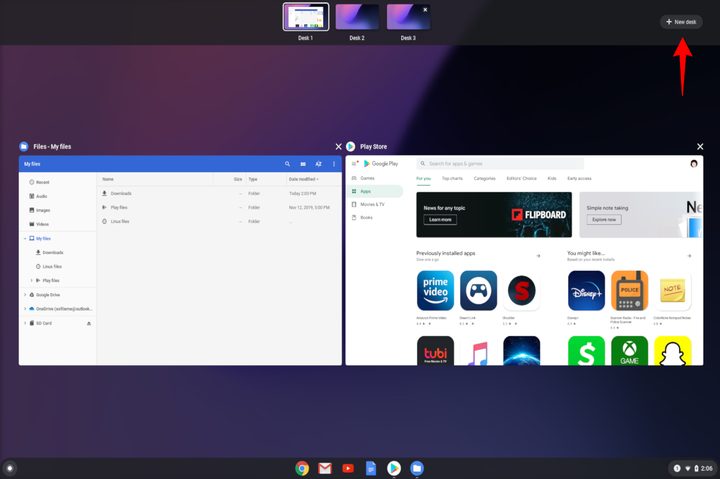Sort by the Size column header
Screen dimensions: 720x479
tap(238, 179)
